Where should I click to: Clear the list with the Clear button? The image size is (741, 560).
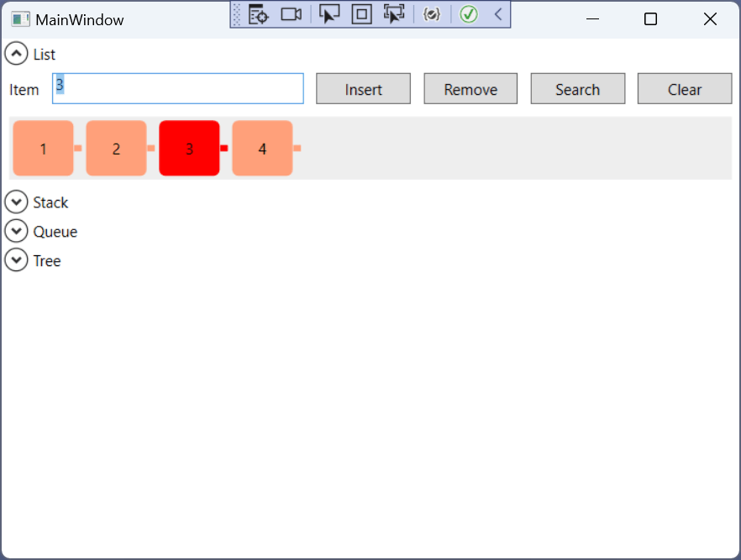684,88
